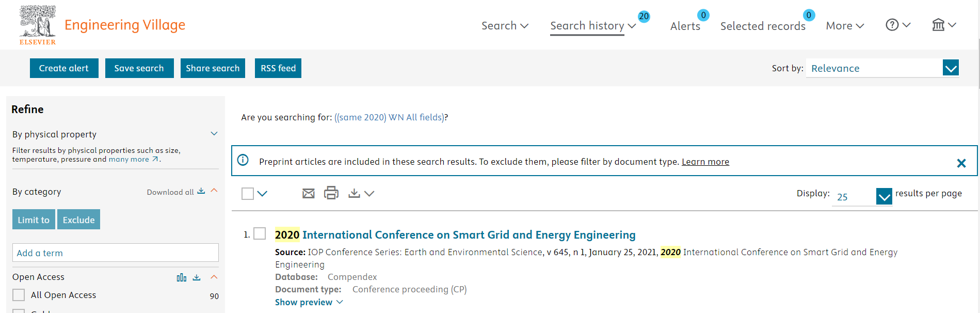Tick the select-all results checkbox
Screen dimensions: 980x313
248,194
